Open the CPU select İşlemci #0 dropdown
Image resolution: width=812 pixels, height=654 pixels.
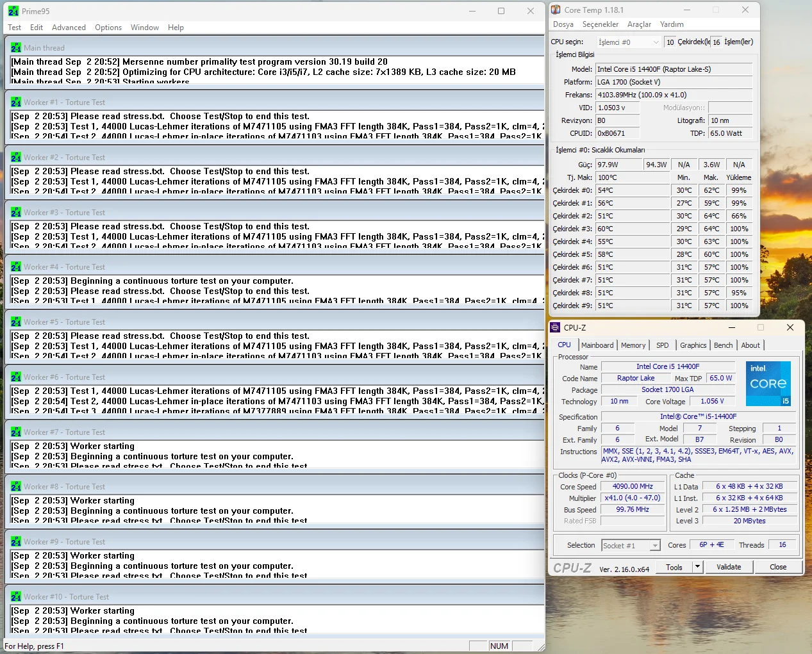[629, 42]
